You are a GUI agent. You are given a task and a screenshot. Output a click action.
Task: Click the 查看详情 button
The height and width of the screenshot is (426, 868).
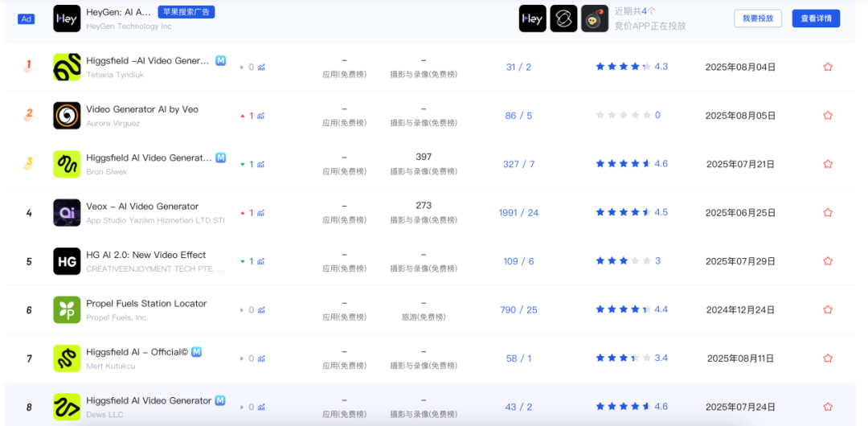coord(816,18)
